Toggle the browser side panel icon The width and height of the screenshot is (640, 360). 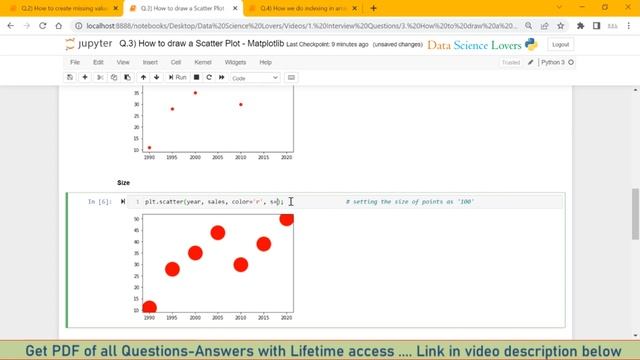pos(596,26)
